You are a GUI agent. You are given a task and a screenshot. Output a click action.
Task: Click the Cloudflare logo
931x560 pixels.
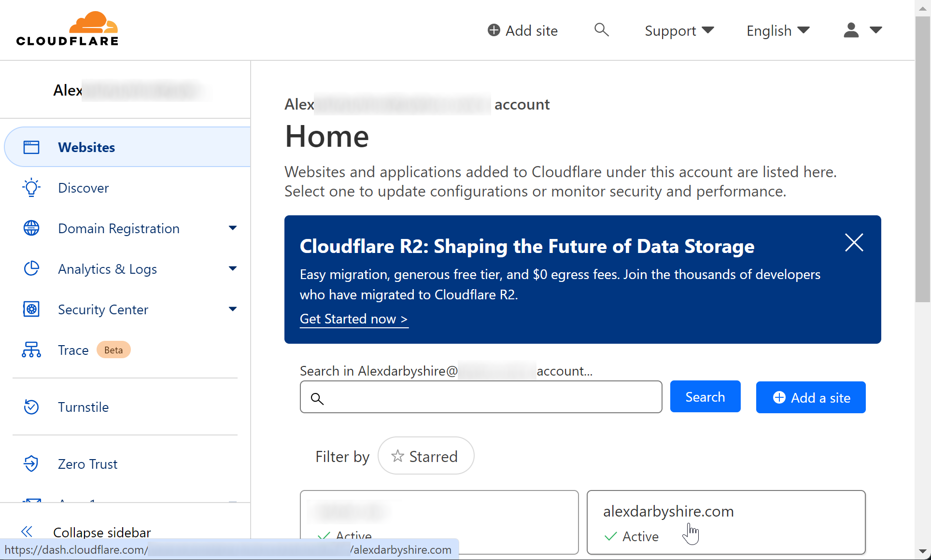[x=67, y=29]
